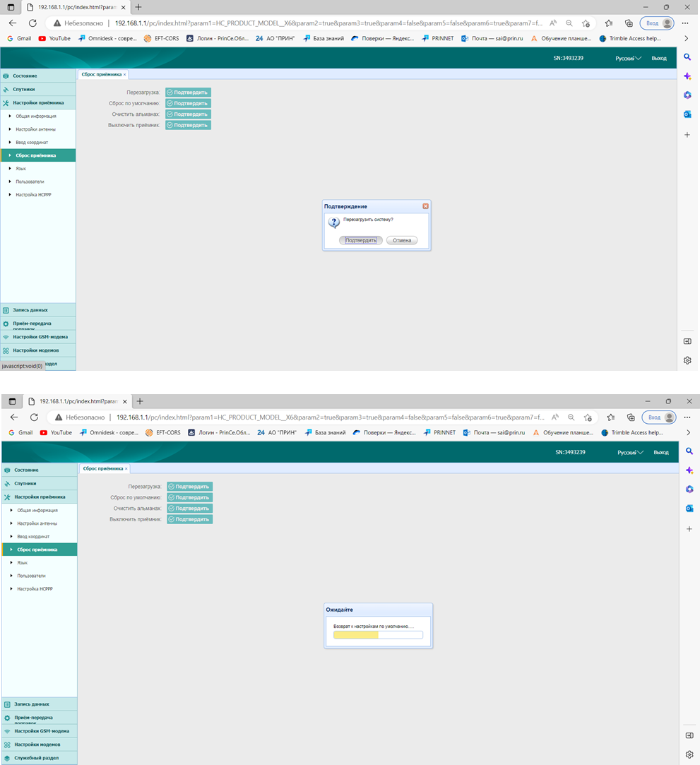This screenshot has height=765, width=700.
Task: In upper window, click Подтвердить next to Перезагрузка
Action: pos(188,93)
